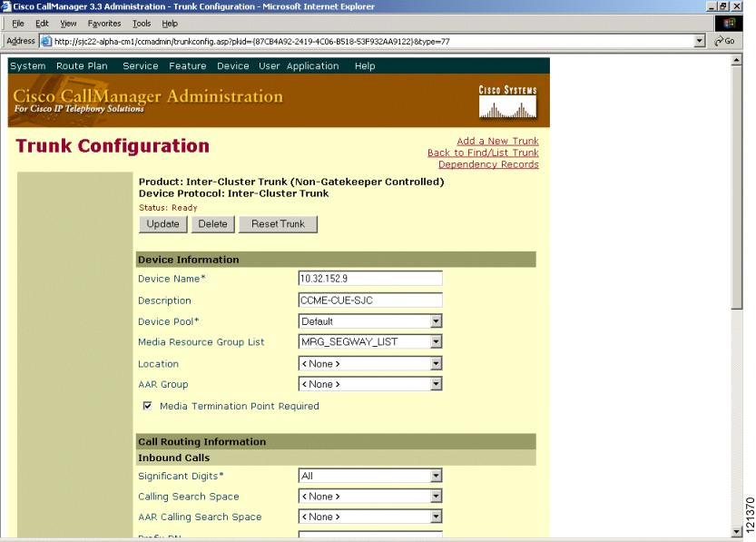Image resolution: width=756 pixels, height=542 pixels.
Task: Click the Update button
Action: (x=163, y=224)
